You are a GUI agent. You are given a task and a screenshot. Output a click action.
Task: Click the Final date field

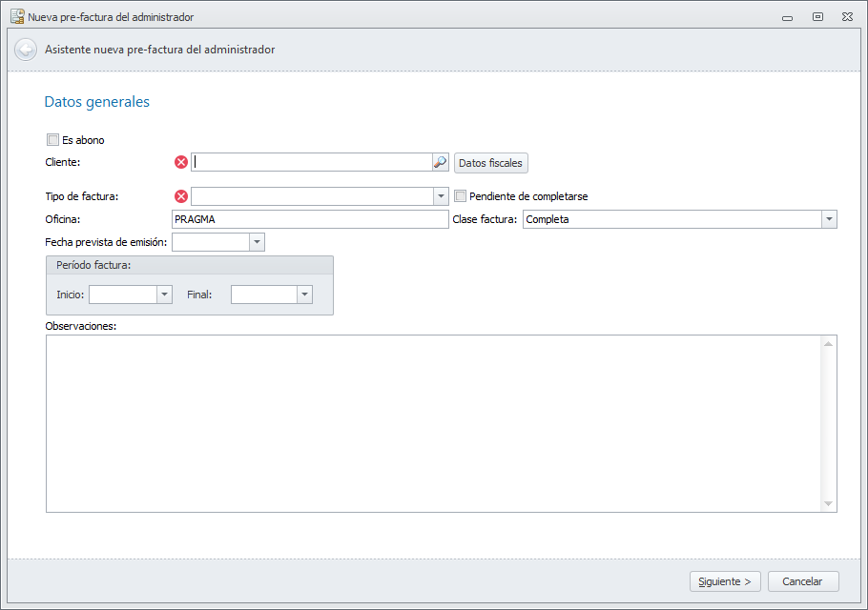[x=264, y=295]
